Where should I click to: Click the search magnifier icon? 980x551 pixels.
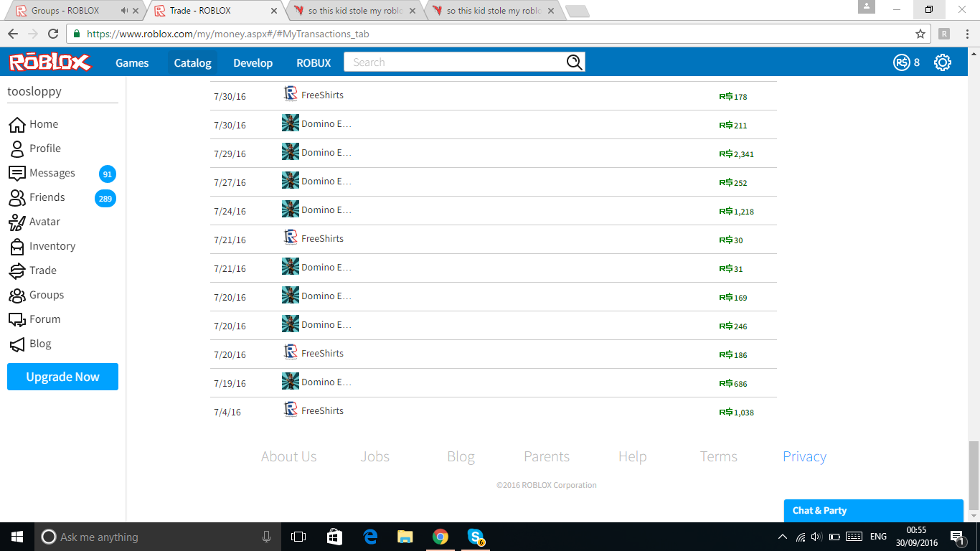click(x=575, y=62)
